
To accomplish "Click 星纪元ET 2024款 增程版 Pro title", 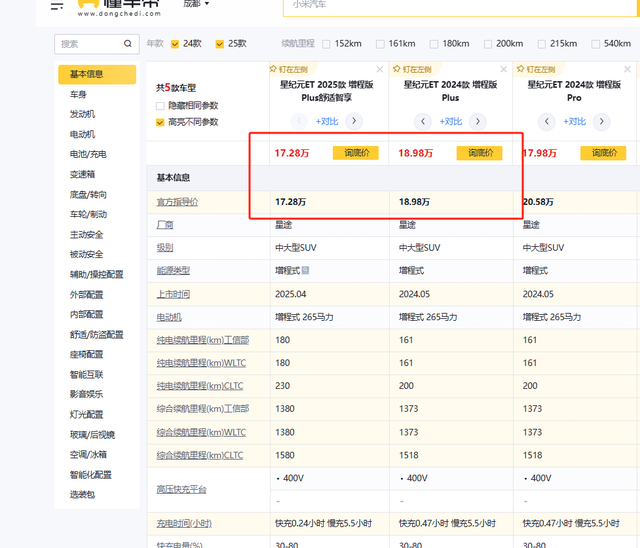I will pos(574,91).
